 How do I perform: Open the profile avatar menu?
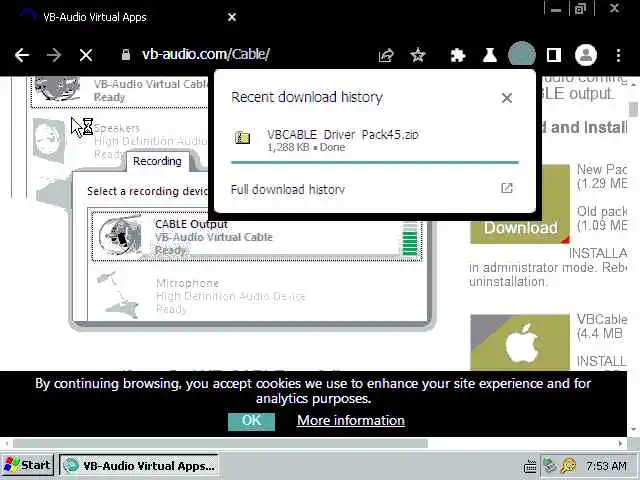click(x=586, y=55)
